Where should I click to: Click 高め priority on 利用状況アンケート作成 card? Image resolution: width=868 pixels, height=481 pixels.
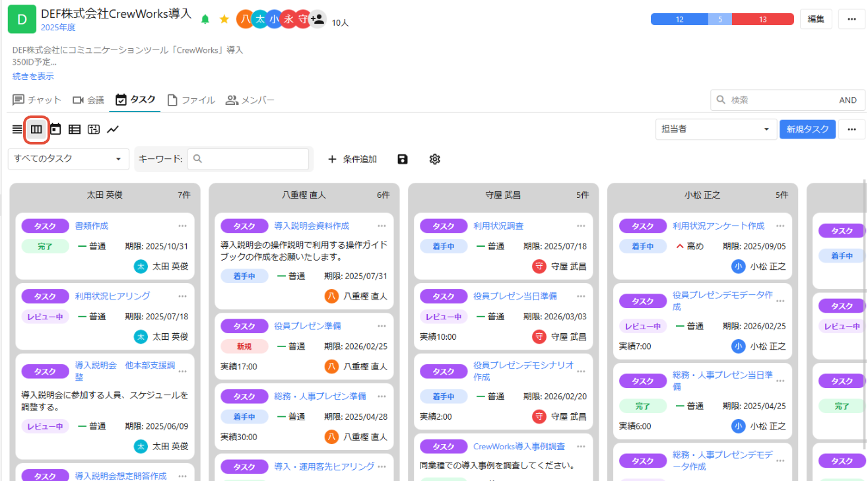[689, 247]
